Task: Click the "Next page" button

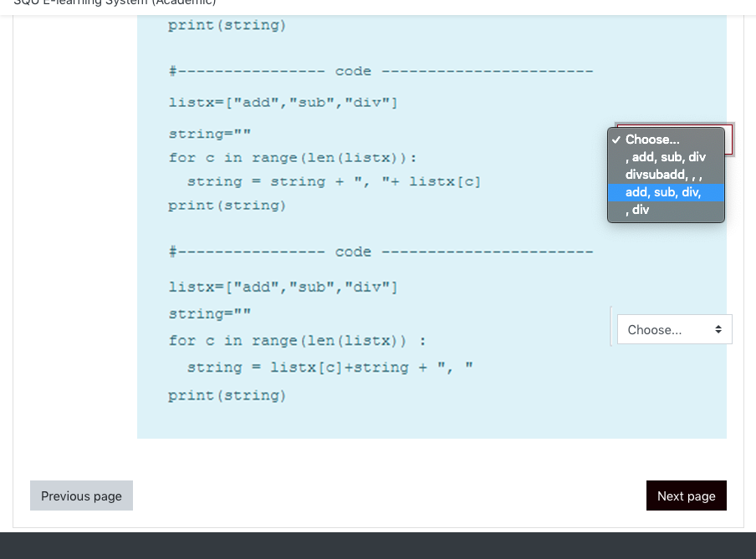Action: pos(686,495)
